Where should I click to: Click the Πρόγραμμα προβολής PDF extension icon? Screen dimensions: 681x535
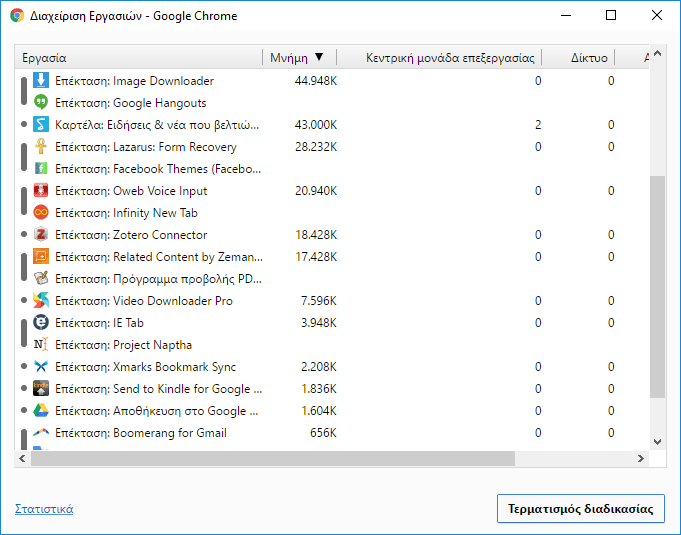coord(41,279)
